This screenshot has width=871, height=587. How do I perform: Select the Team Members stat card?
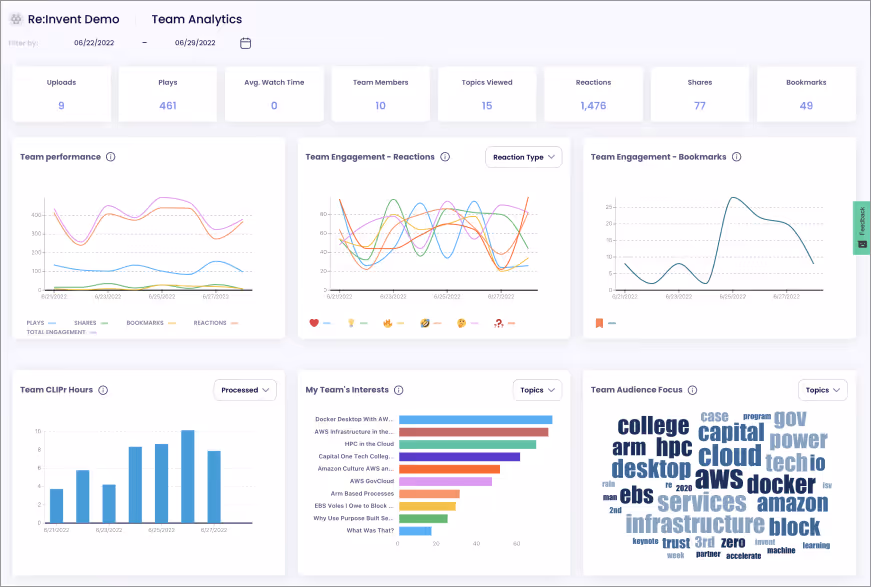click(381, 94)
